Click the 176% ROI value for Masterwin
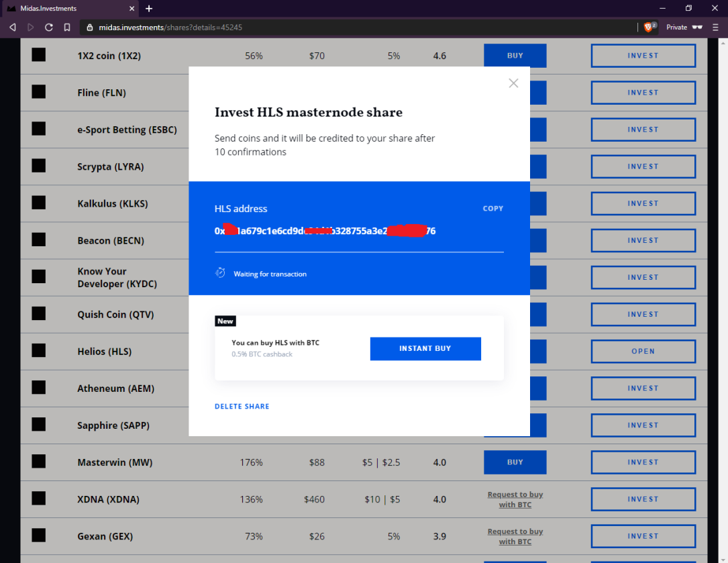The image size is (728, 563). [251, 462]
